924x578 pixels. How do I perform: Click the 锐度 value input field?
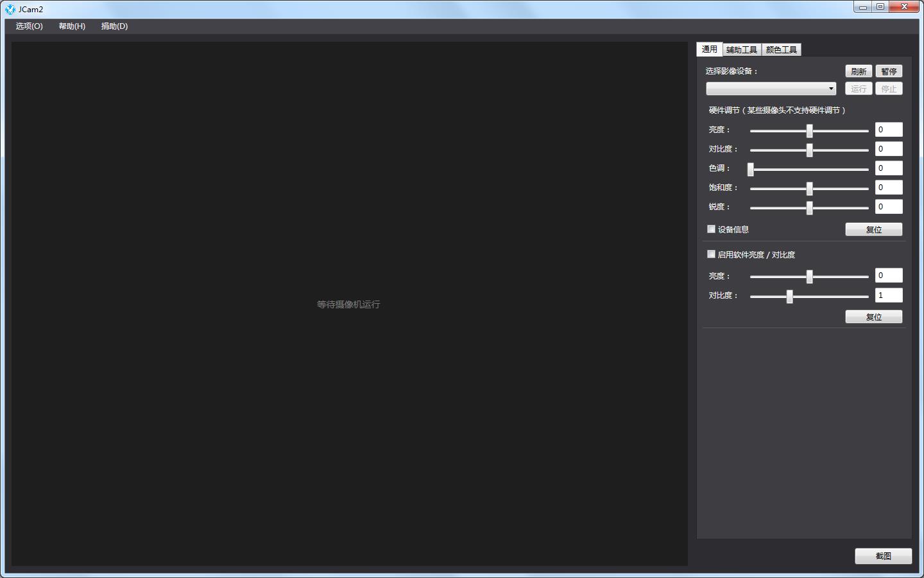[889, 207]
